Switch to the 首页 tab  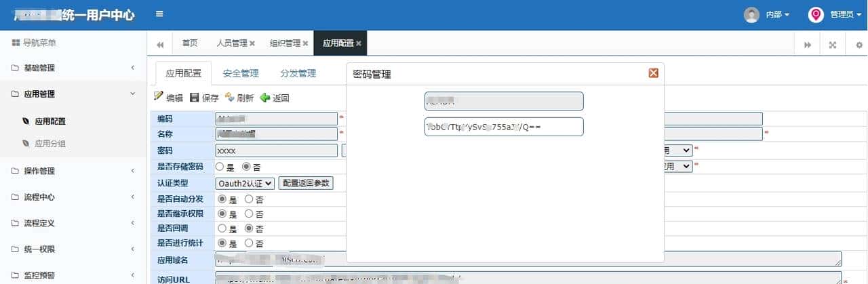190,43
